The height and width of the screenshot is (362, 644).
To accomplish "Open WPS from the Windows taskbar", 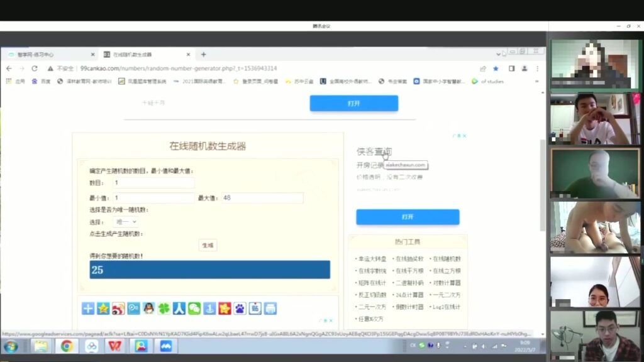I will (x=114, y=346).
